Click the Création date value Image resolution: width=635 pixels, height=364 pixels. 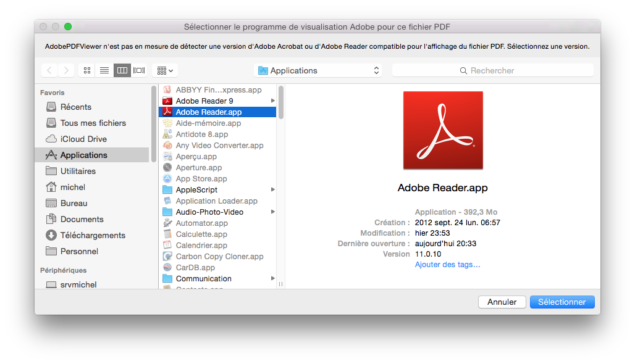pyautogui.click(x=458, y=223)
